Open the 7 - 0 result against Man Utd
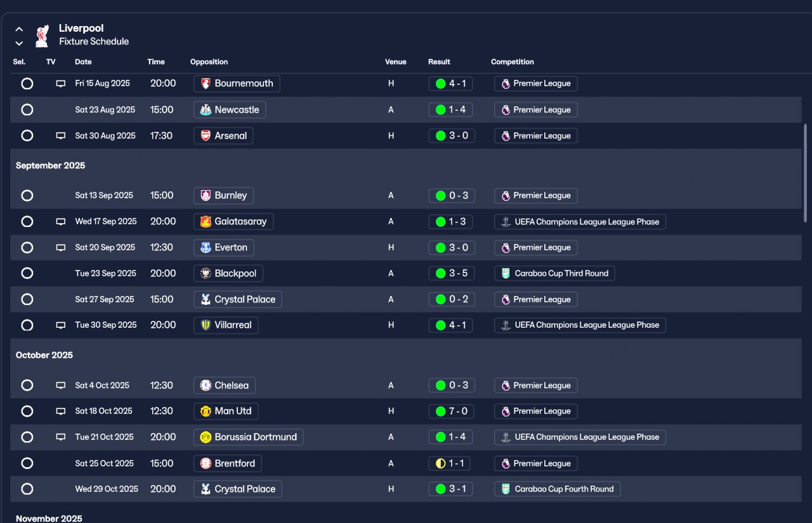This screenshot has width=812, height=523. pos(452,411)
